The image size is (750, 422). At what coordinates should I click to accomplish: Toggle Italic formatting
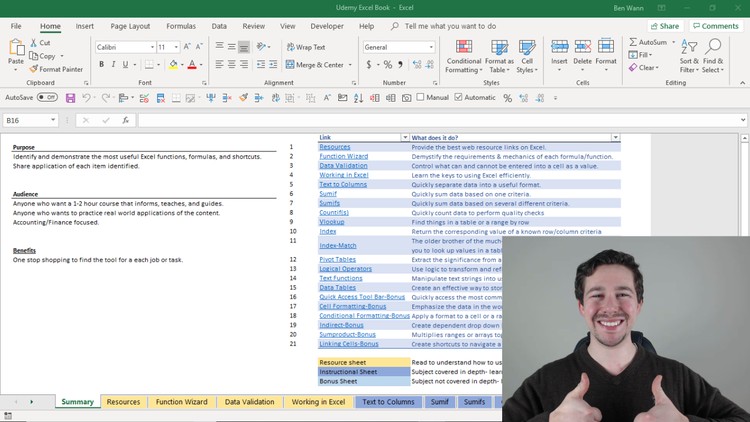click(x=113, y=64)
